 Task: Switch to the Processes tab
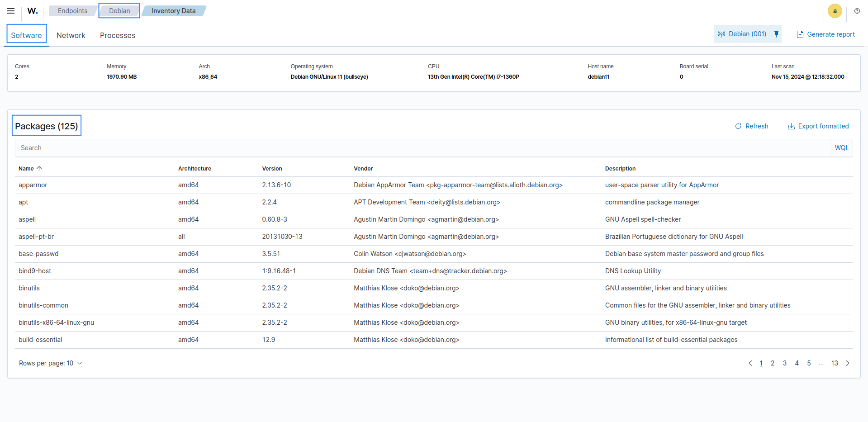118,35
